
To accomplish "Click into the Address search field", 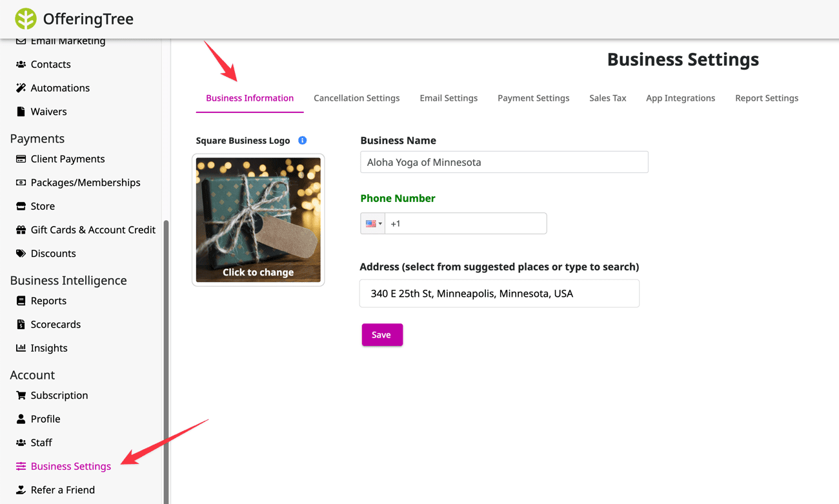I will 499,294.
